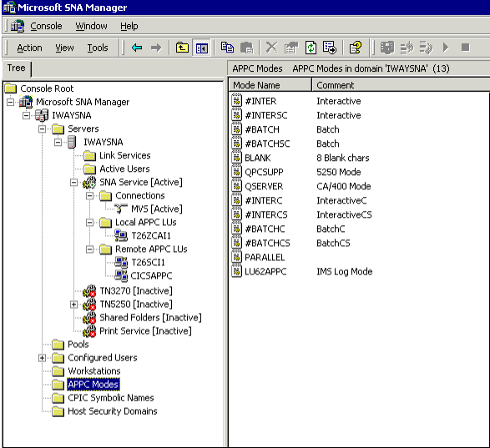Toggle the Show/Hide Console Tree button
The width and height of the screenshot is (490, 448).
(x=201, y=48)
